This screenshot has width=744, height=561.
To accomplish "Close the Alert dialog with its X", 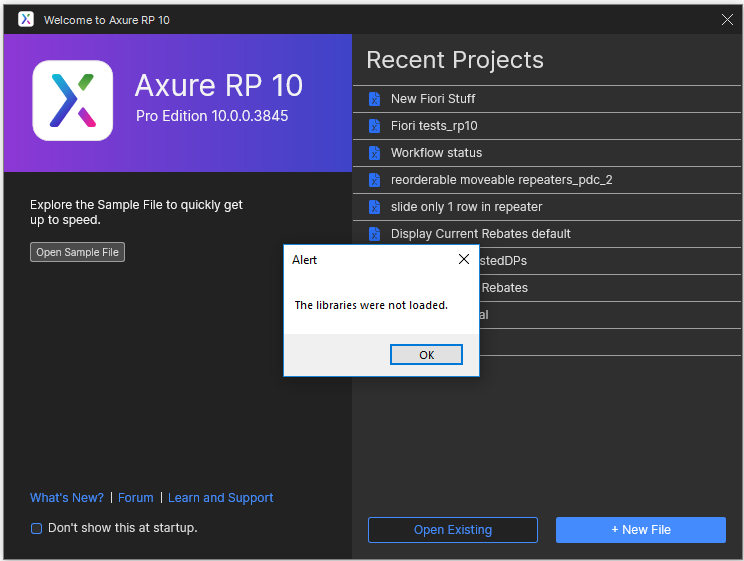I will click(x=463, y=259).
